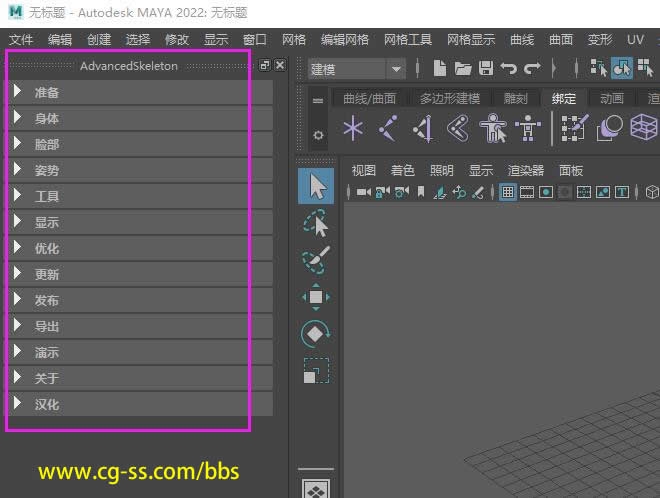Pick the Paint selection tool
This screenshot has height=498, width=660.
point(316,260)
